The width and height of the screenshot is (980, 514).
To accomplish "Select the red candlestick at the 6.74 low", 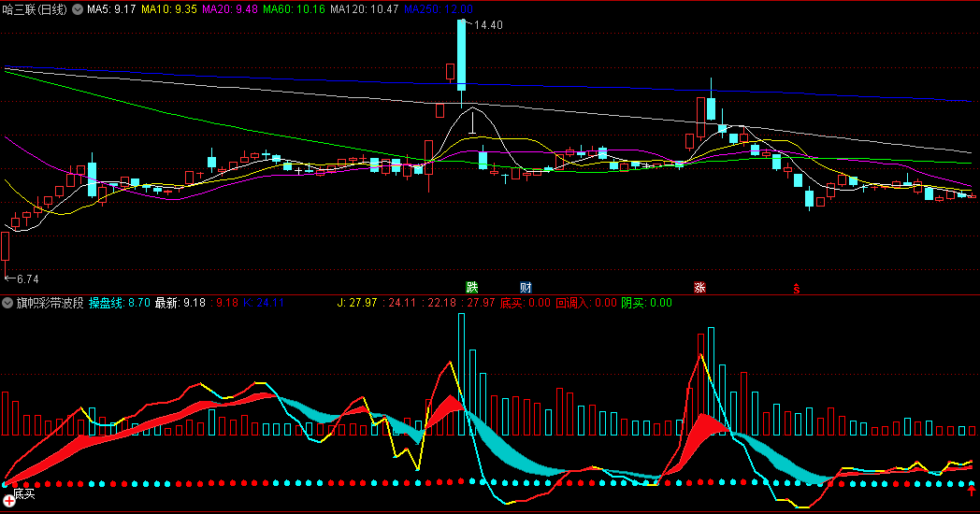I will tap(6, 247).
